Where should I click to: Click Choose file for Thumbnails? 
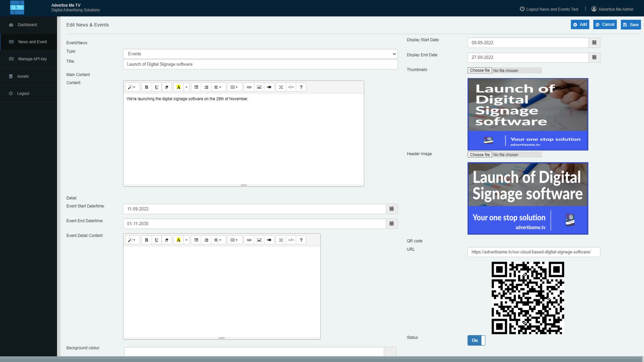[480, 70]
